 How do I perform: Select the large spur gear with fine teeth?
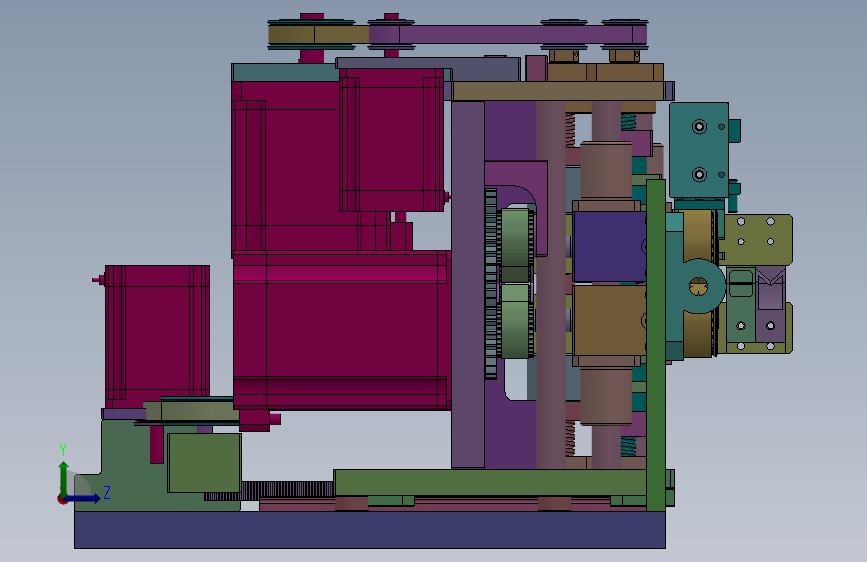click(491, 284)
